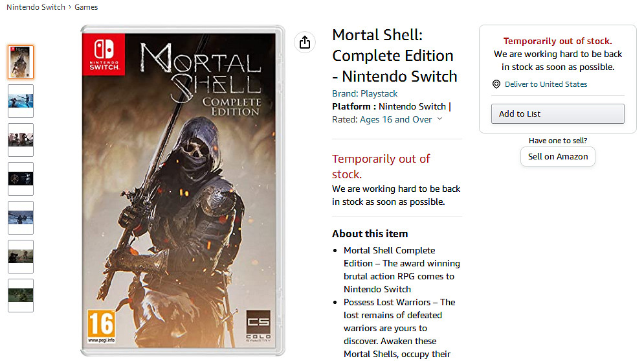The image size is (644, 361).
Task: Click the Nintendo Switch platform value text
Action: click(x=412, y=106)
